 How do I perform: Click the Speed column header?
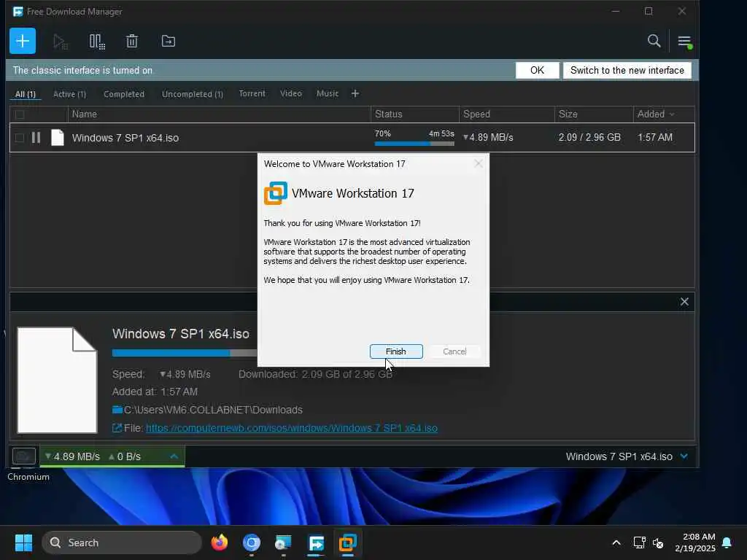(507, 114)
